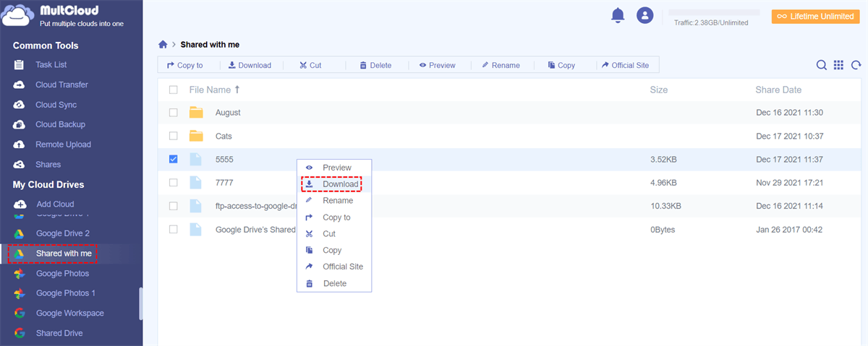Open the user account avatar menu
The height and width of the screenshot is (346, 868).
pyautogui.click(x=644, y=15)
